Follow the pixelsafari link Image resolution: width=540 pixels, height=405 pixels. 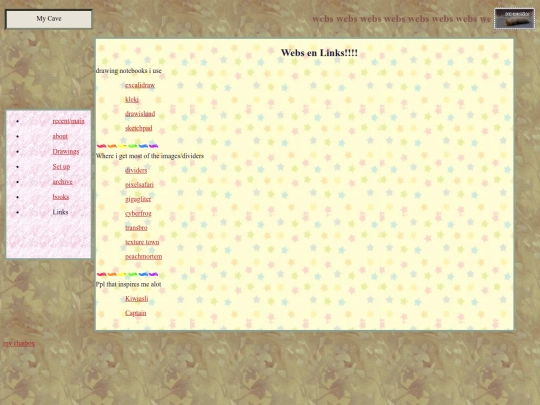[139, 185]
